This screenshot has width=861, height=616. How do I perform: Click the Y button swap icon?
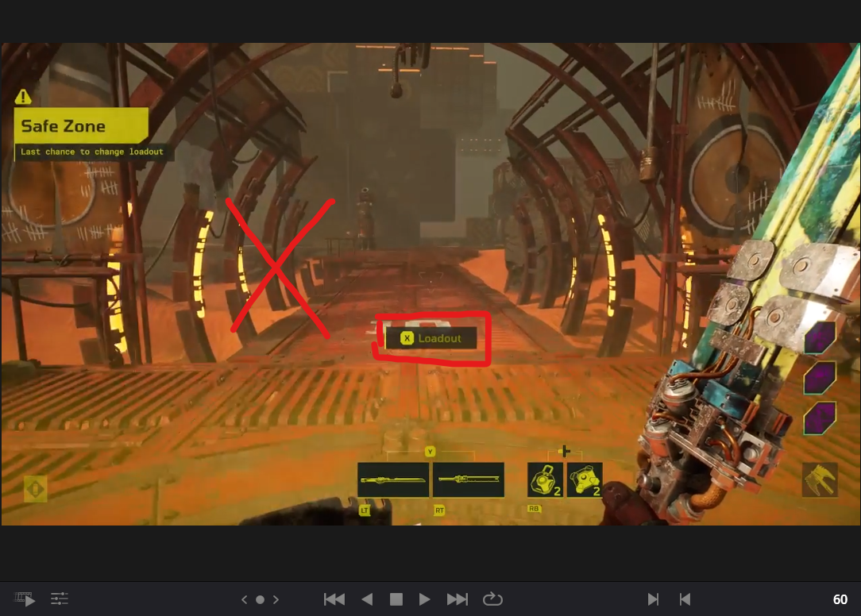[x=430, y=452]
